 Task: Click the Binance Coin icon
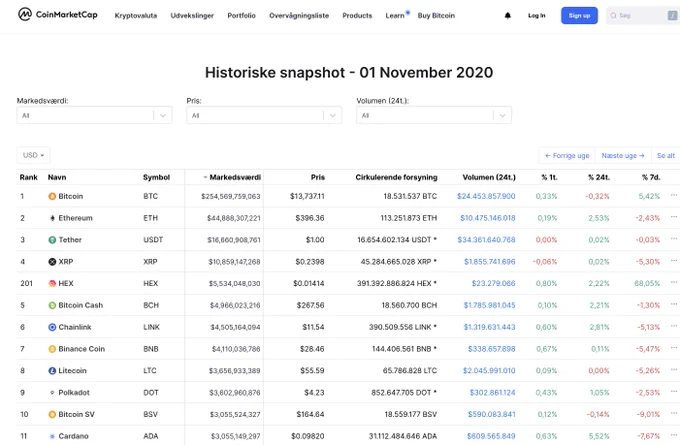tap(52, 349)
